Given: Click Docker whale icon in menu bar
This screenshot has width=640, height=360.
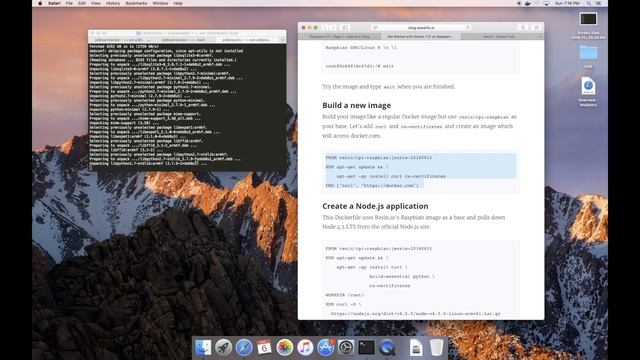Looking at the screenshot, I should [528, 3].
